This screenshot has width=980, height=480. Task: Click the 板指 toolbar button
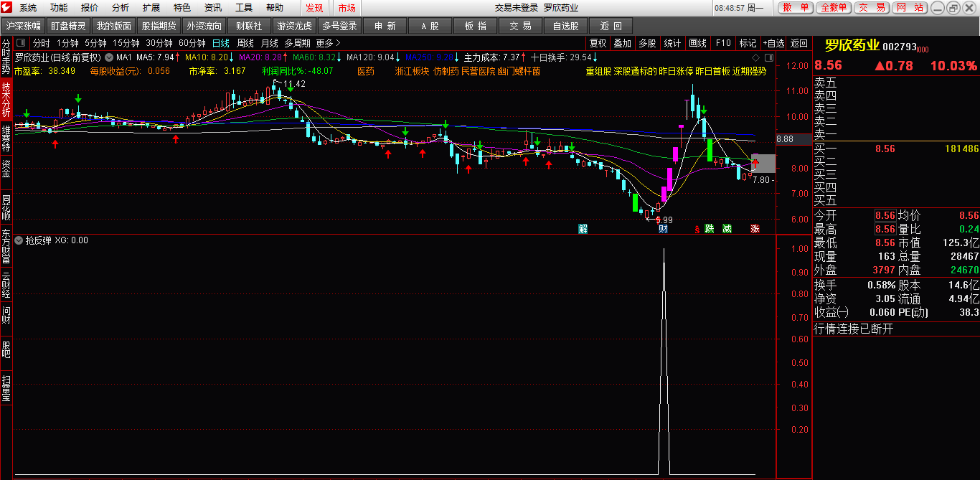pyautogui.click(x=476, y=26)
